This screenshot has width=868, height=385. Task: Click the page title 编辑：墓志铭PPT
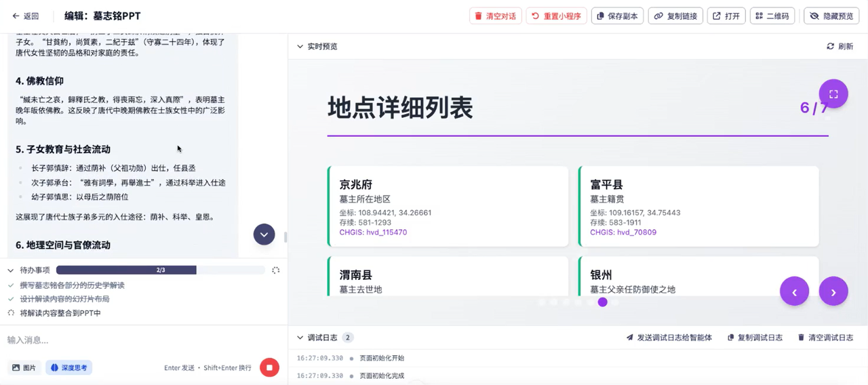coord(102,16)
